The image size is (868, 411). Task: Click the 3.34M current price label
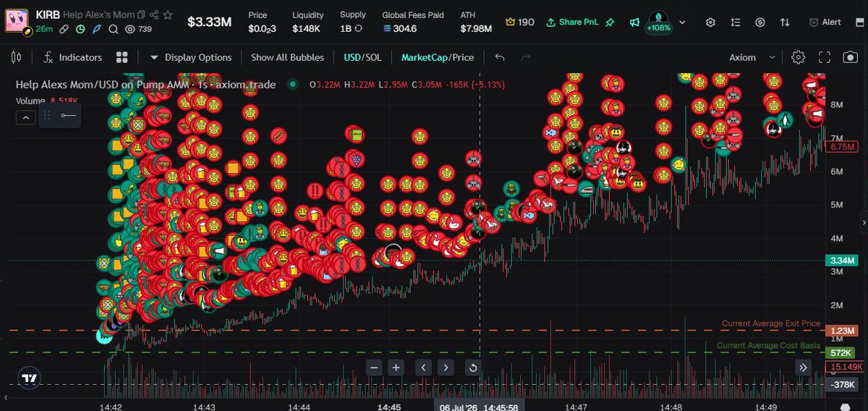pos(843,260)
